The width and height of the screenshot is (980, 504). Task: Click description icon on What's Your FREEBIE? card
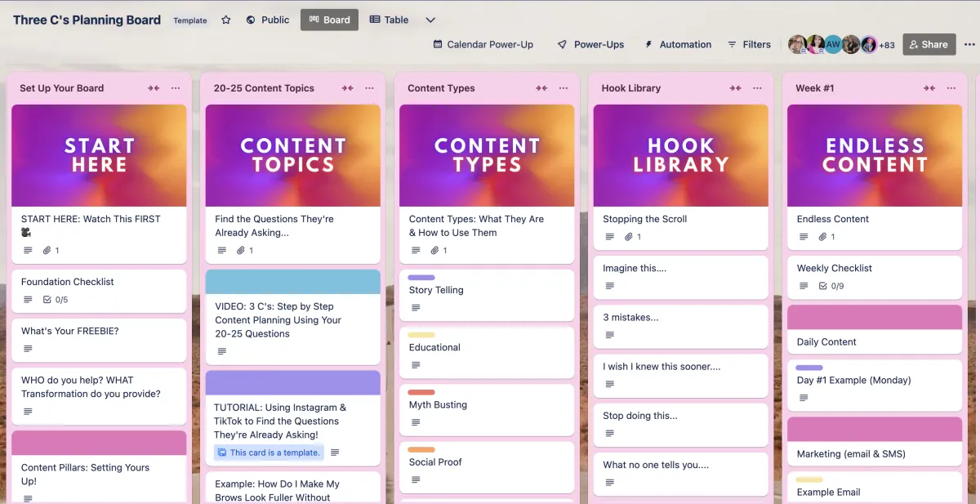tap(29, 349)
